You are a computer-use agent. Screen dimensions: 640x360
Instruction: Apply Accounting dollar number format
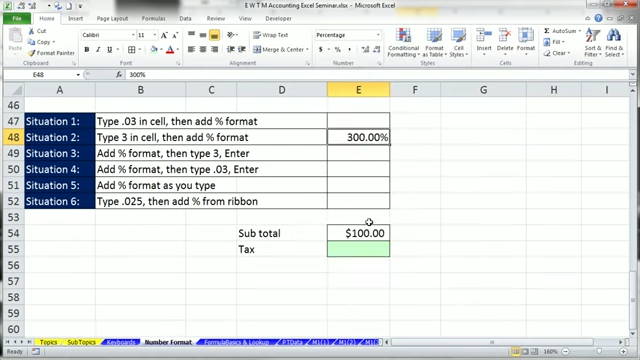(x=320, y=49)
